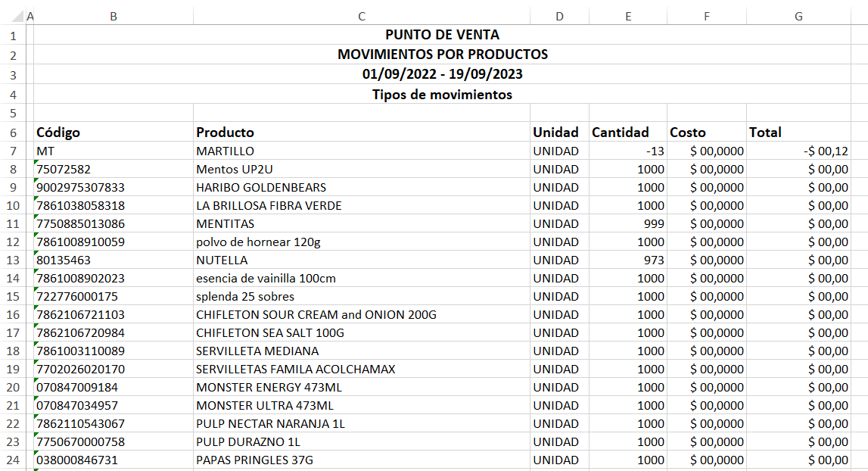The width and height of the screenshot is (868, 471).
Task: Click the MOVIMIENTOS POR PRODUCTOS cell
Action: point(442,55)
